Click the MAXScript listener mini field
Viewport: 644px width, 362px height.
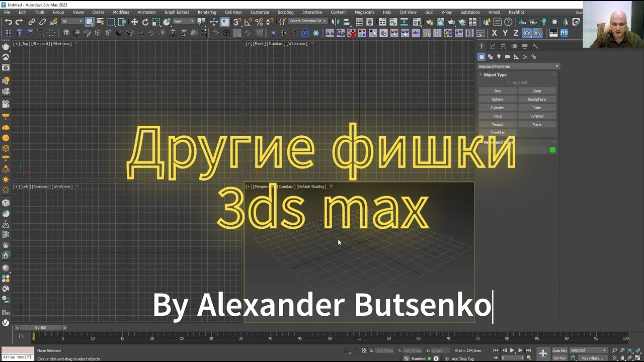[18, 357]
